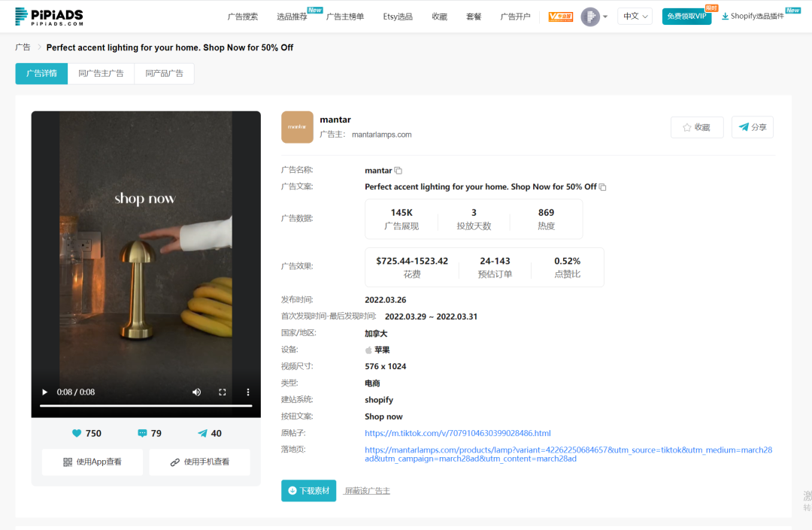
Task: Click the mantar advertiser logo
Action: click(x=297, y=127)
